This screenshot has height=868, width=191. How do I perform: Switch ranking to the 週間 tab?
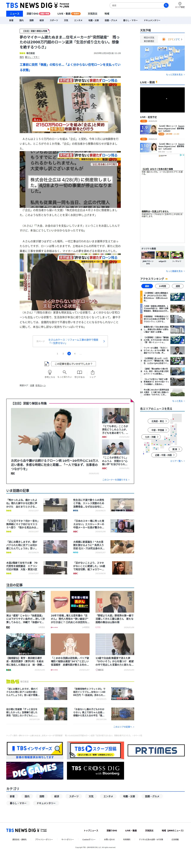click(178, 286)
